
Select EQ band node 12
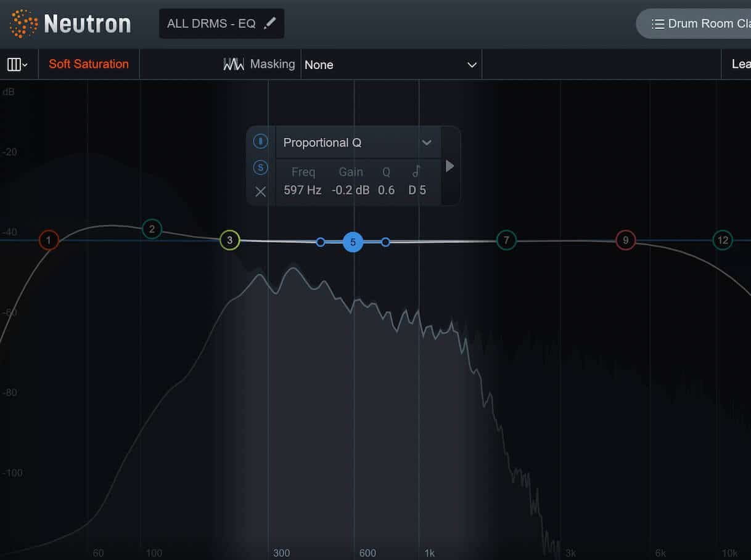pos(723,240)
